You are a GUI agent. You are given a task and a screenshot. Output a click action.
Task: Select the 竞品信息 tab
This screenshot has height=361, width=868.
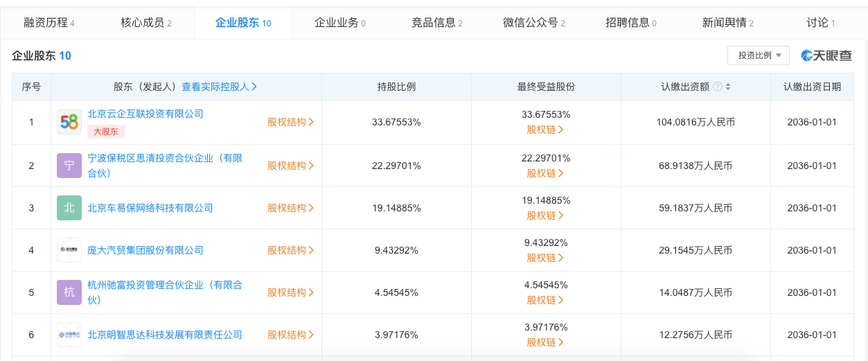[x=437, y=23]
